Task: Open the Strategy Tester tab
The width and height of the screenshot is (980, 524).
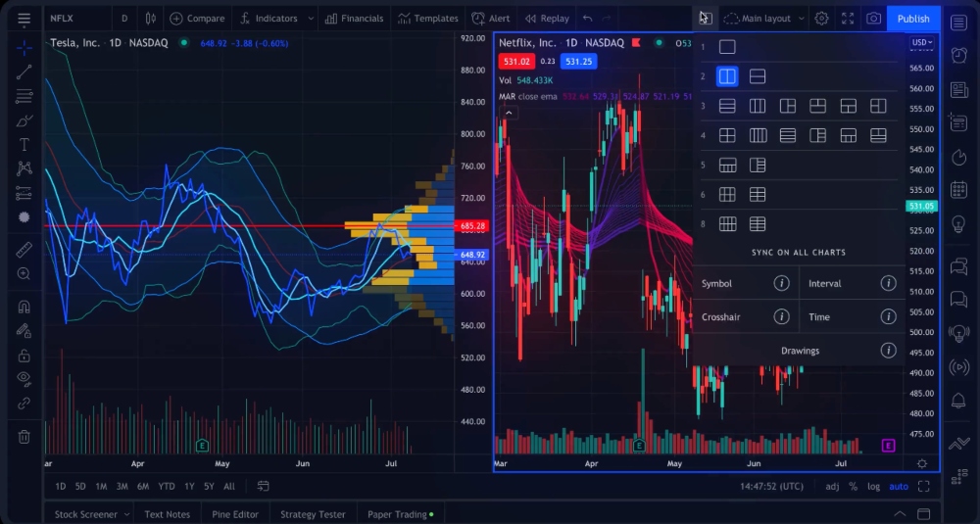Action: tap(313, 514)
